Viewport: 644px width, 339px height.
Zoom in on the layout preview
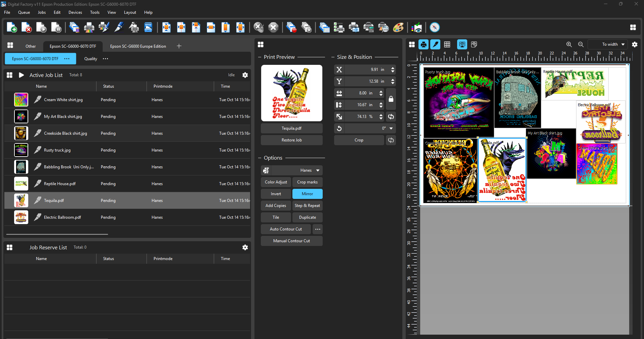(x=569, y=44)
